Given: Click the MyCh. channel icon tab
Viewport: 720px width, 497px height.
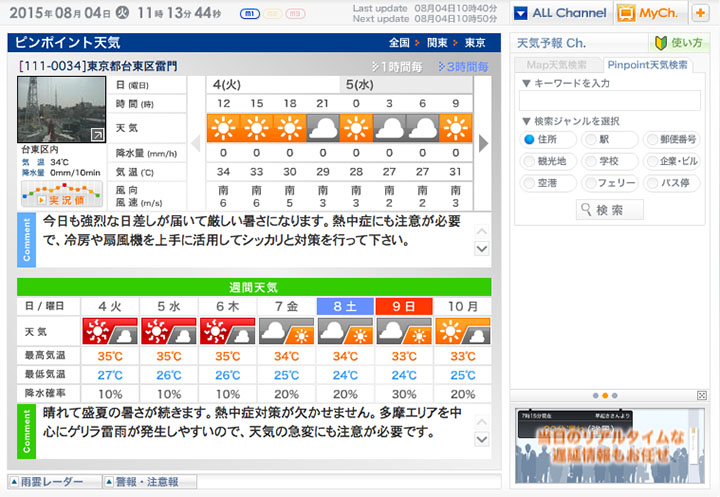Looking at the screenshot, I should tap(648, 13).
